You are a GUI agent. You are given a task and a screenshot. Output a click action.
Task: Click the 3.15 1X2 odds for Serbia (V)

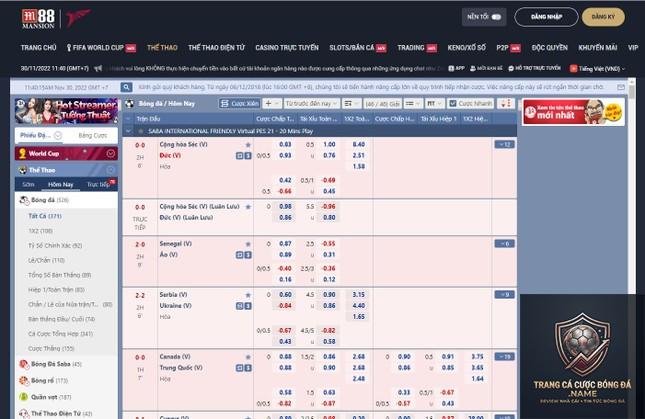click(x=358, y=294)
